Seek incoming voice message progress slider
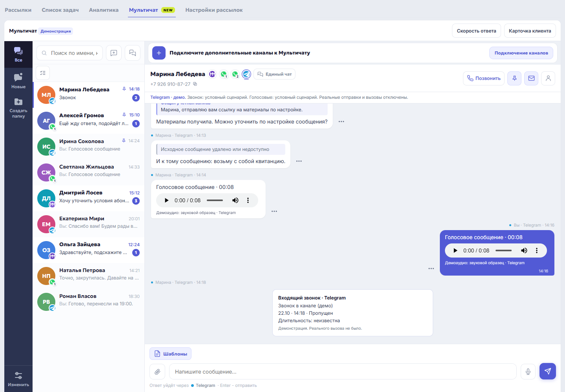This screenshot has height=392, width=565. pyautogui.click(x=215, y=200)
